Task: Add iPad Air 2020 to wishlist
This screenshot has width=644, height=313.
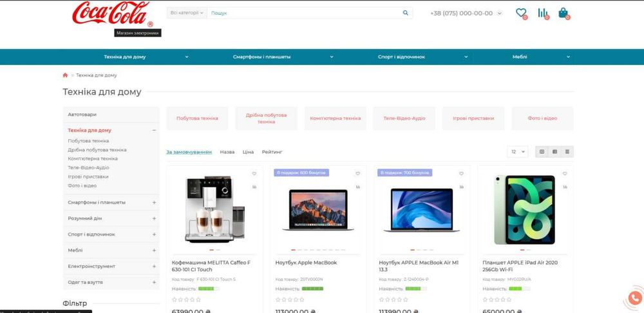Action: pyautogui.click(x=565, y=174)
